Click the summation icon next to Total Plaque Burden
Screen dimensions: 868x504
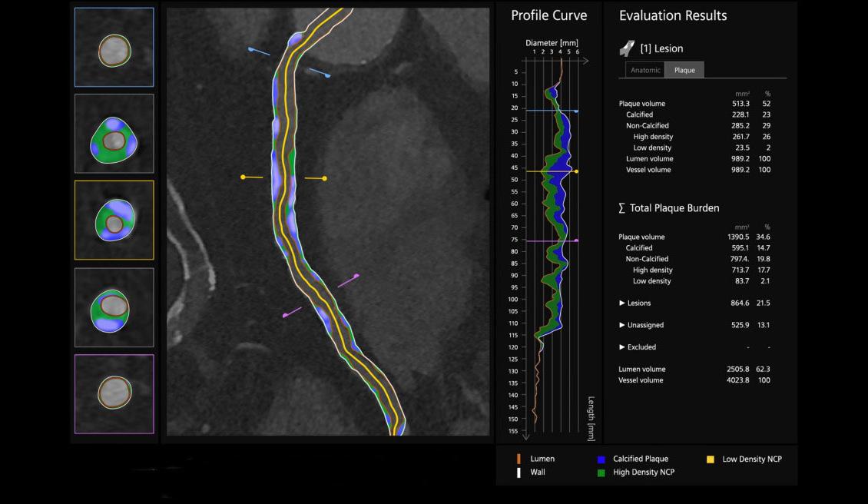tap(622, 207)
